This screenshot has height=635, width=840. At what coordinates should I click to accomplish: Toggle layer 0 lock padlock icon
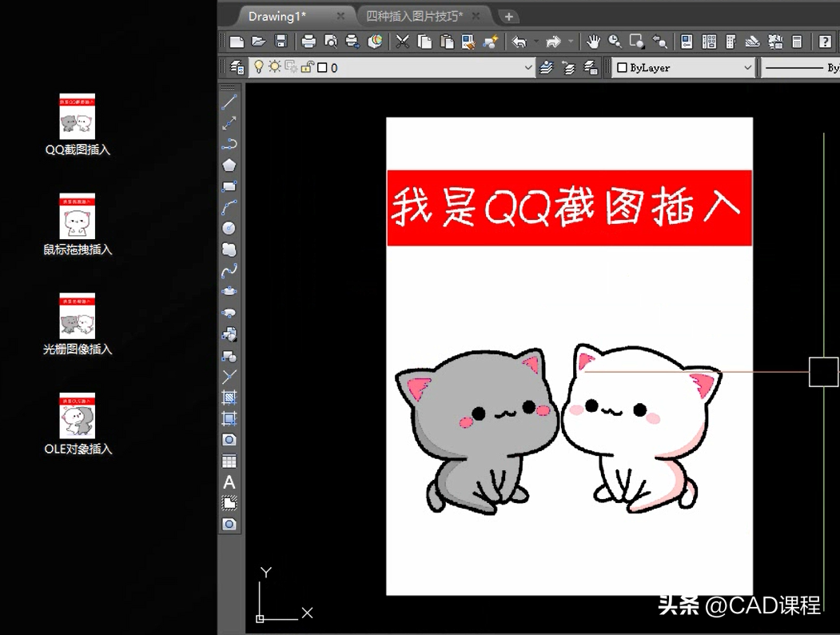307,67
